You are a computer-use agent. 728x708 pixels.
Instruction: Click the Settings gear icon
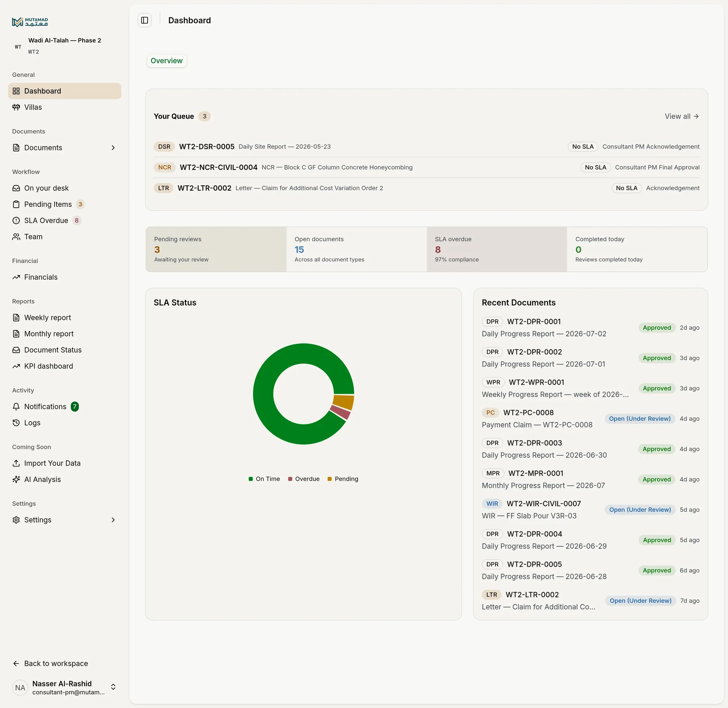coord(16,520)
